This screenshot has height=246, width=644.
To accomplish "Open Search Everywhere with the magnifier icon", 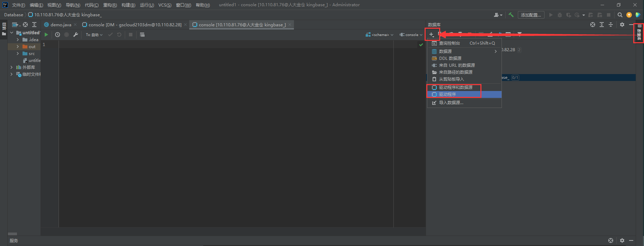I will tap(620, 15).
